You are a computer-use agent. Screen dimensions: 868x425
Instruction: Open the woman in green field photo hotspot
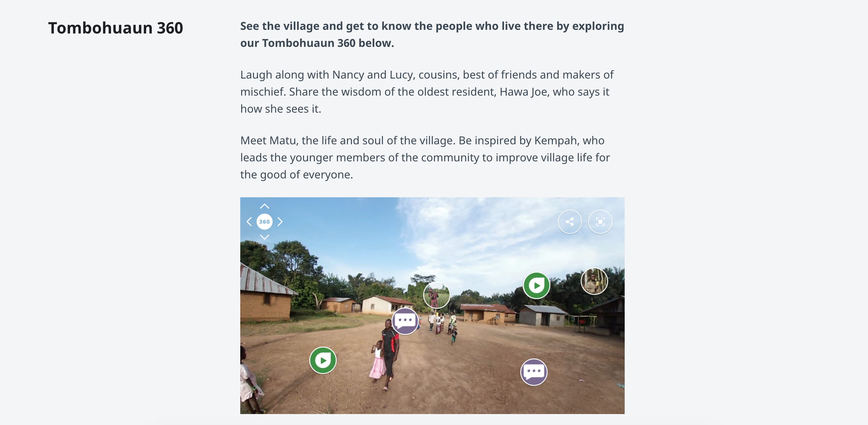[436, 295]
